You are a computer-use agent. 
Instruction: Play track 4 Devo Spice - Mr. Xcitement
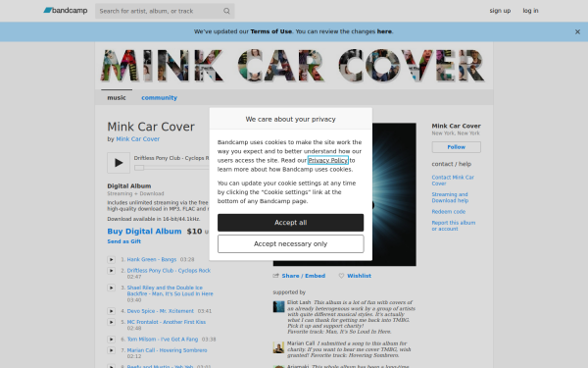[x=112, y=311]
